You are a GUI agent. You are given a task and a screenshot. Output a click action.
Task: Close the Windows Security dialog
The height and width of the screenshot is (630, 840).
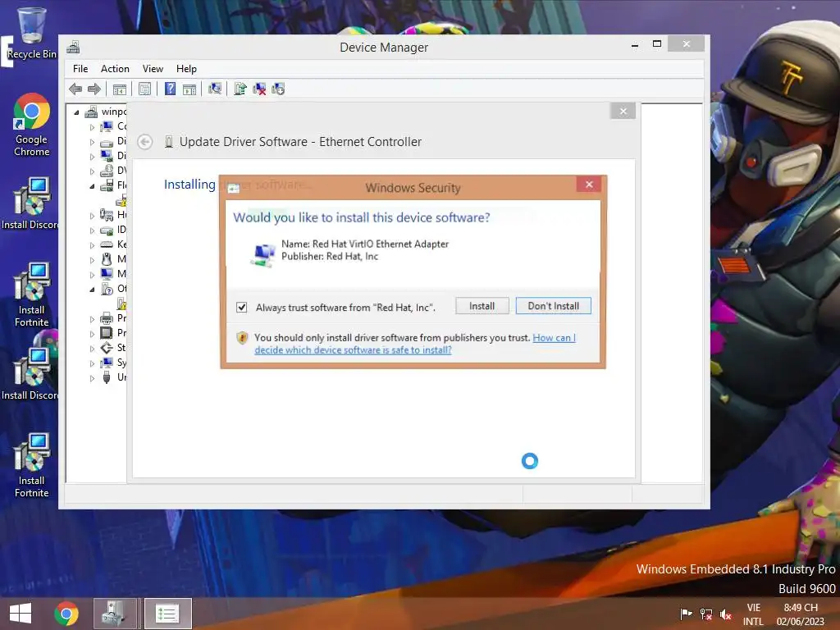click(589, 185)
